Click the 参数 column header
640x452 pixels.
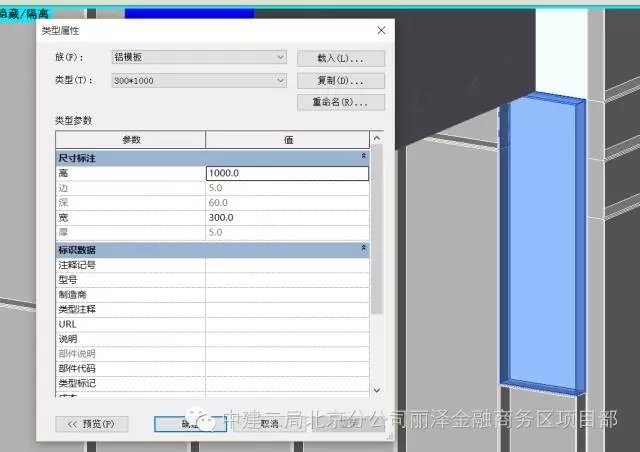pos(130,140)
